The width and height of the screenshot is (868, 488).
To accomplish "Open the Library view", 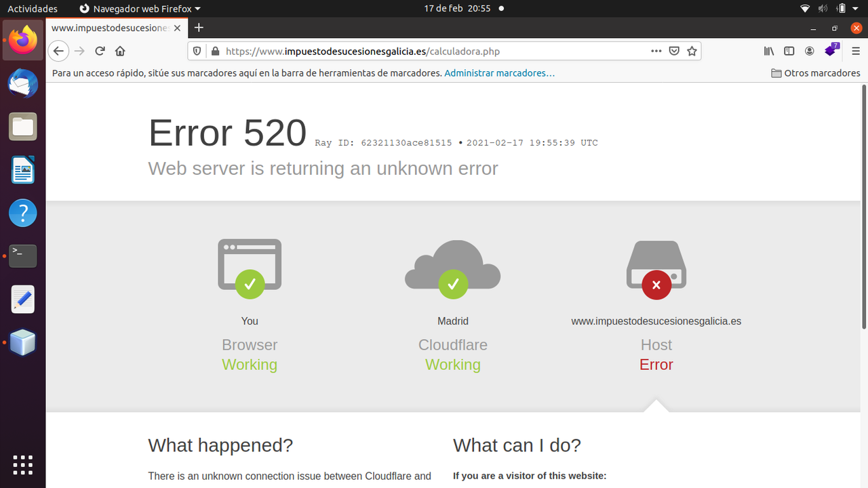I will click(769, 51).
